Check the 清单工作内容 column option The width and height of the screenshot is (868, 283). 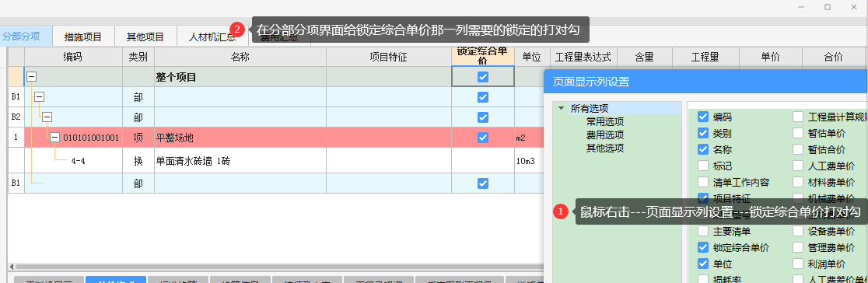click(703, 182)
